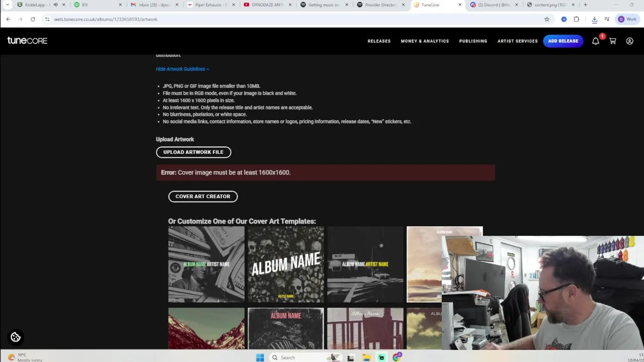Select the grunge pink ALBUM NAME template
Image resolution: width=644 pixels, height=362 pixels.
coord(286,328)
